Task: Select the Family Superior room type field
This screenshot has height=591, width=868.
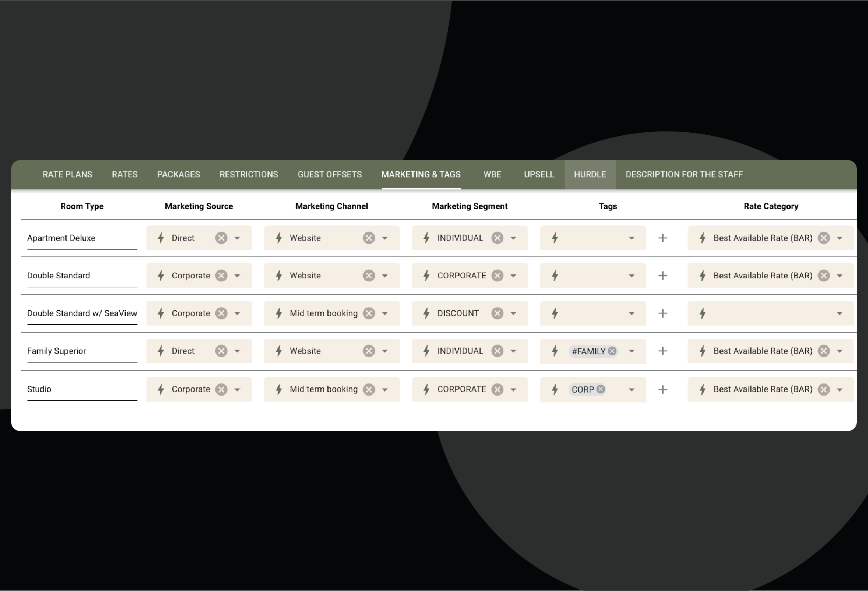Action: (x=82, y=351)
